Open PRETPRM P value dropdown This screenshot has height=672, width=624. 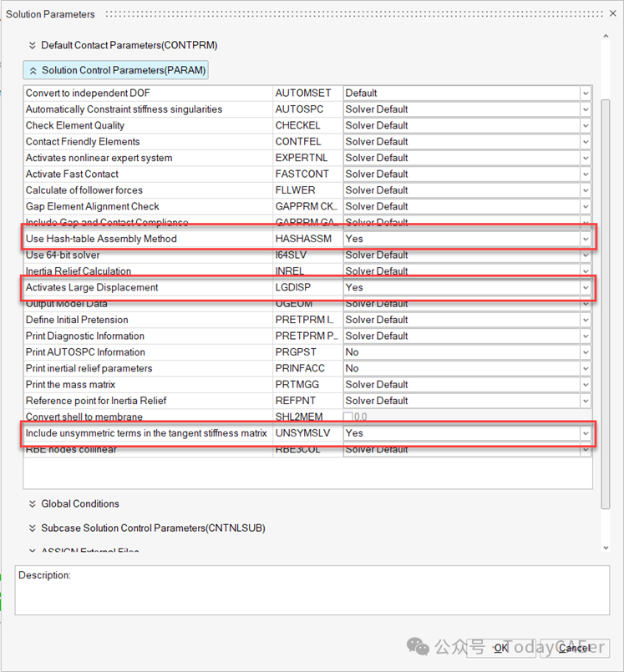click(586, 336)
